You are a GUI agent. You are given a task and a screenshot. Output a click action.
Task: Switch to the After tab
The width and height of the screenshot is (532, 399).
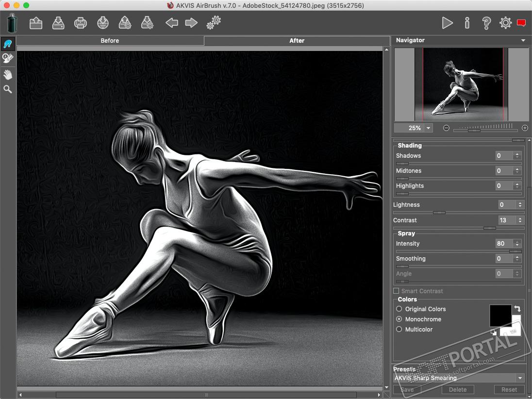pyautogui.click(x=297, y=41)
